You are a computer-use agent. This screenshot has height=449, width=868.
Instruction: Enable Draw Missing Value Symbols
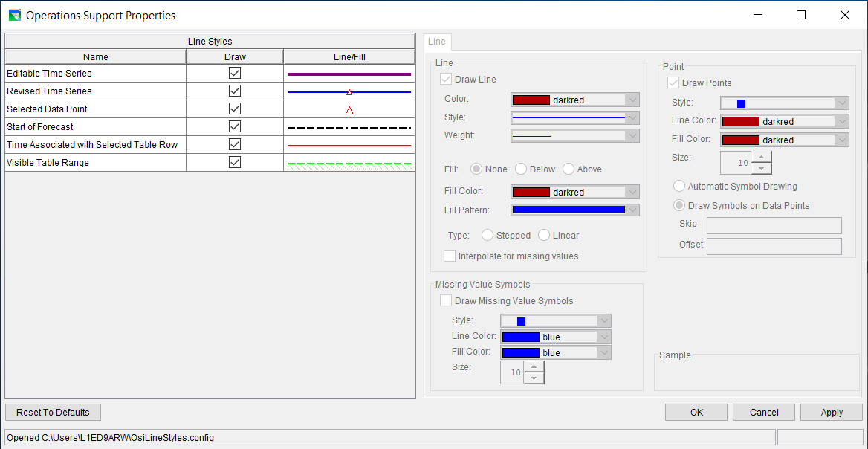[446, 301]
